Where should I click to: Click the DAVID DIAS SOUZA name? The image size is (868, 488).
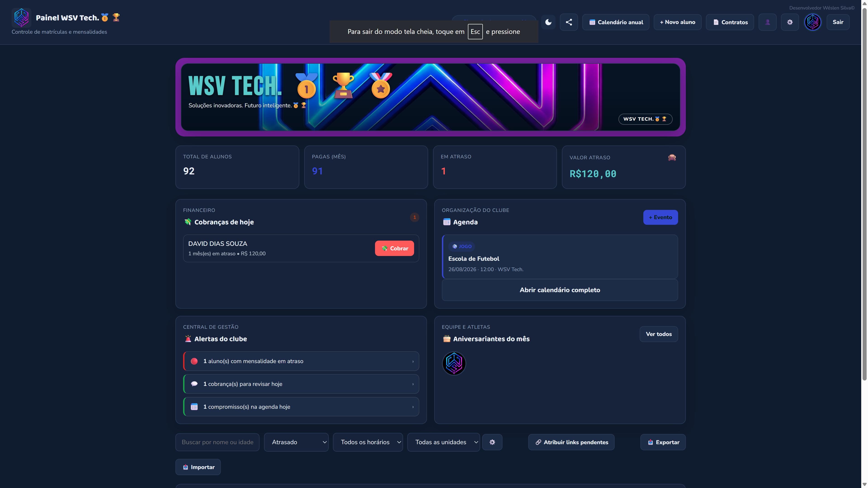click(218, 244)
